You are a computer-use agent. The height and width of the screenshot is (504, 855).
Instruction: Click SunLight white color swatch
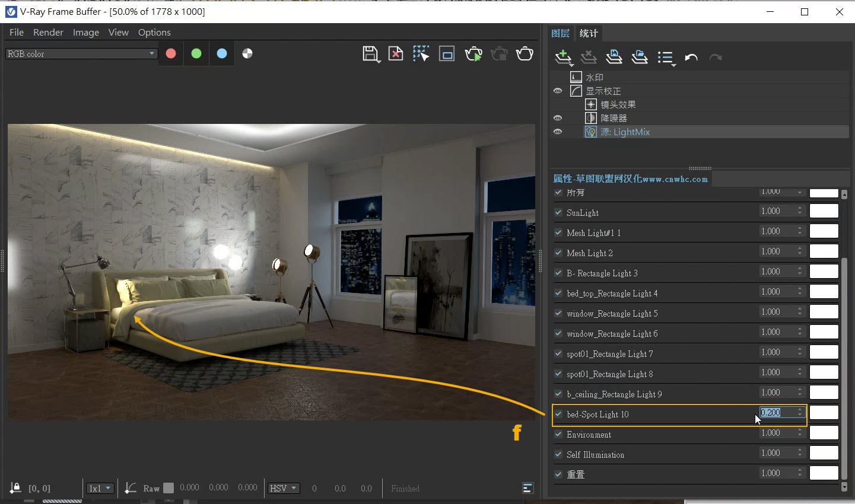pyautogui.click(x=824, y=211)
